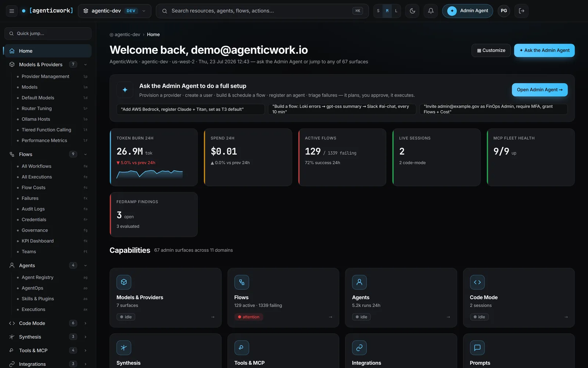This screenshot has height=368, width=588.
Task: Click arrow on Flows capability card
Action: point(330,317)
